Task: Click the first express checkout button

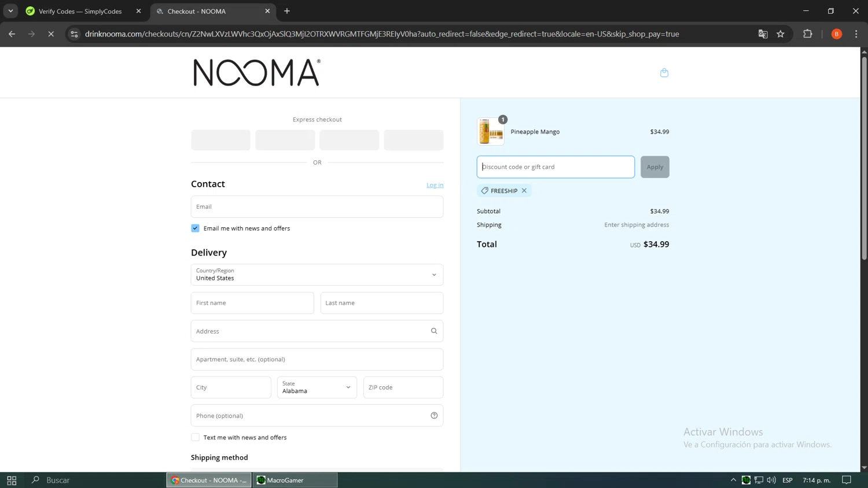Action: (221, 140)
